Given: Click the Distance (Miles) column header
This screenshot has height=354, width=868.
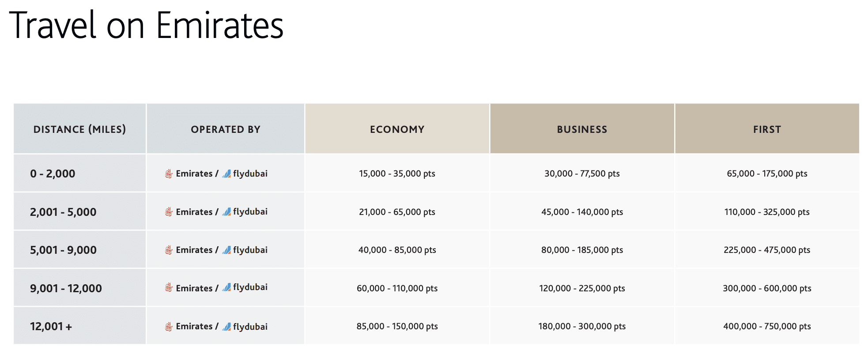Looking at the screenshot, I should 80,129.
